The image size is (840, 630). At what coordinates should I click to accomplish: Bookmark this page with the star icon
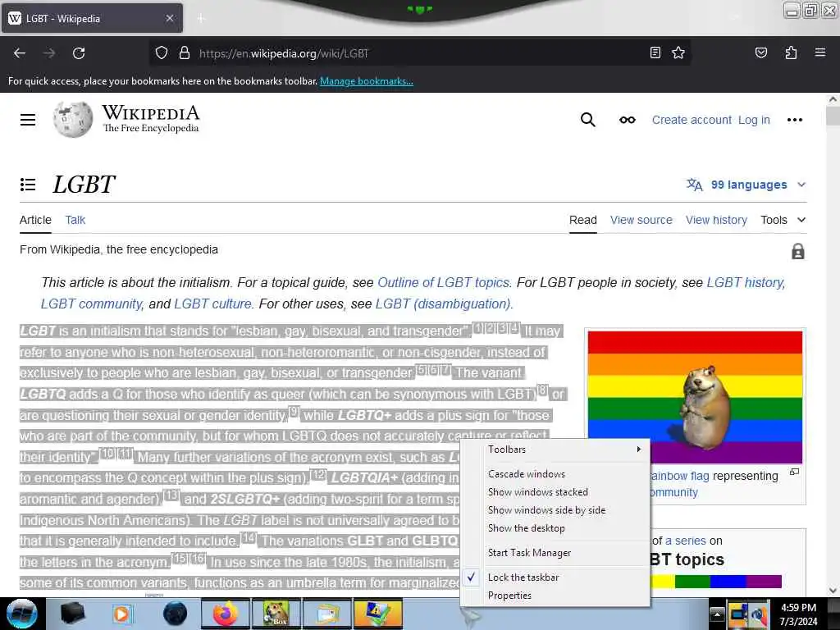coord(678,52)
